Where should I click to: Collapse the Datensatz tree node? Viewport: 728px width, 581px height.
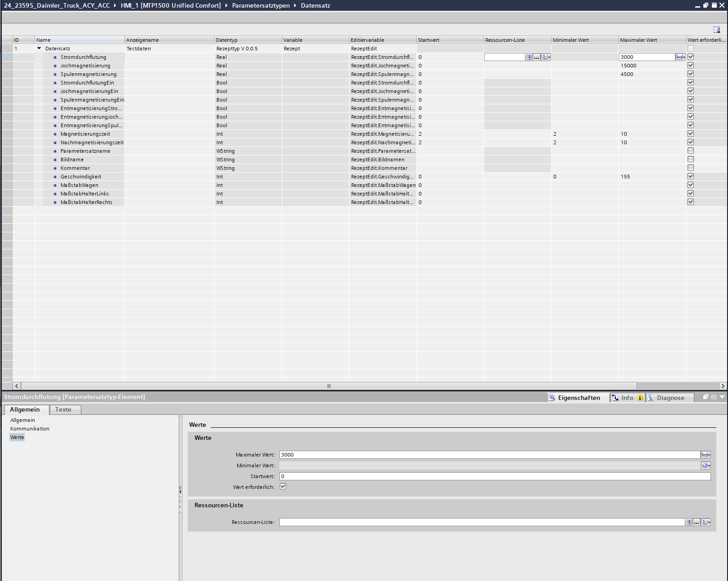(x=39, y=49)
